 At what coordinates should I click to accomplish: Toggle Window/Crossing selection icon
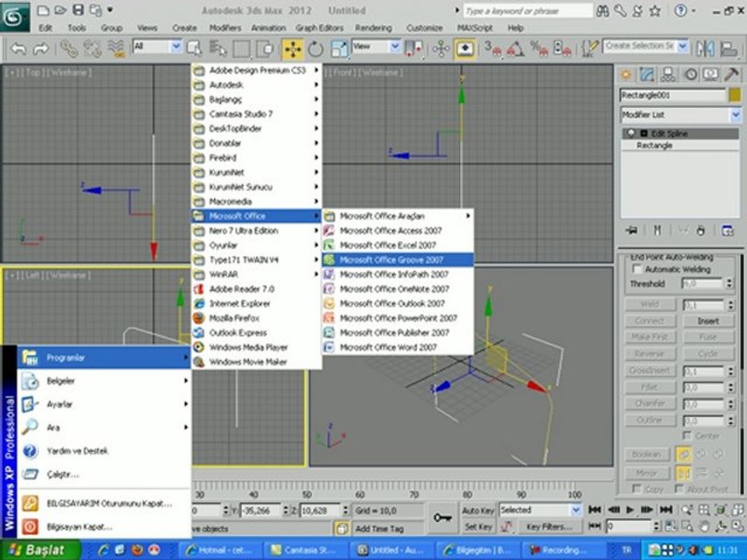click(265, 48)
